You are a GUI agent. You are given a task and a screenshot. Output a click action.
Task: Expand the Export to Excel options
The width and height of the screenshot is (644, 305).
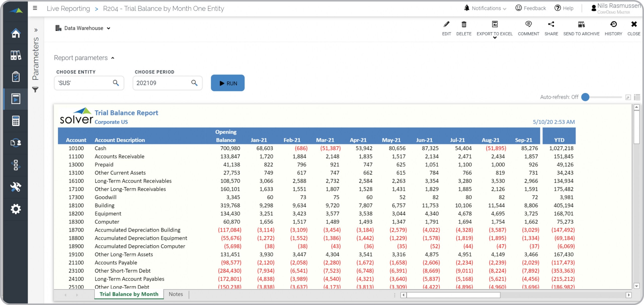point(495,38)
